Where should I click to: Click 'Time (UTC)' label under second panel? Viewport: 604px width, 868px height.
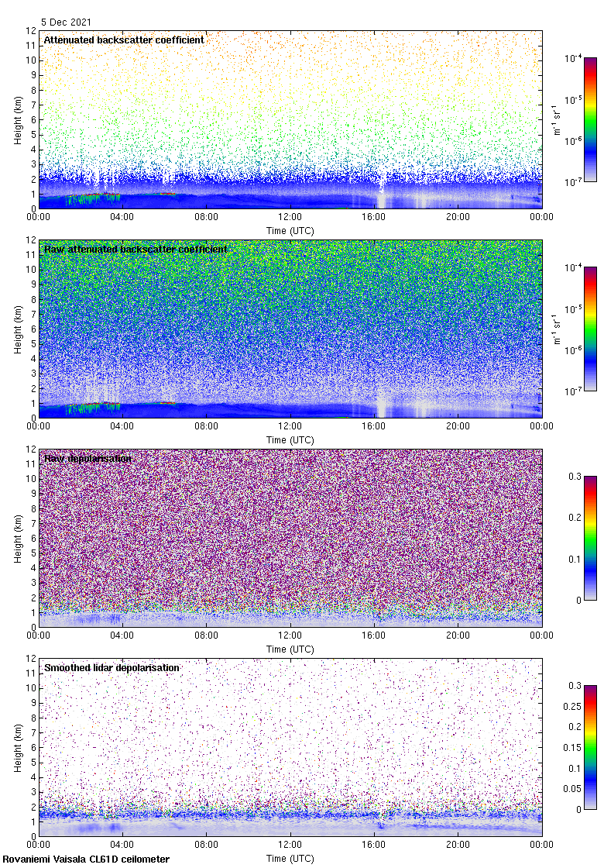(290, 440)
